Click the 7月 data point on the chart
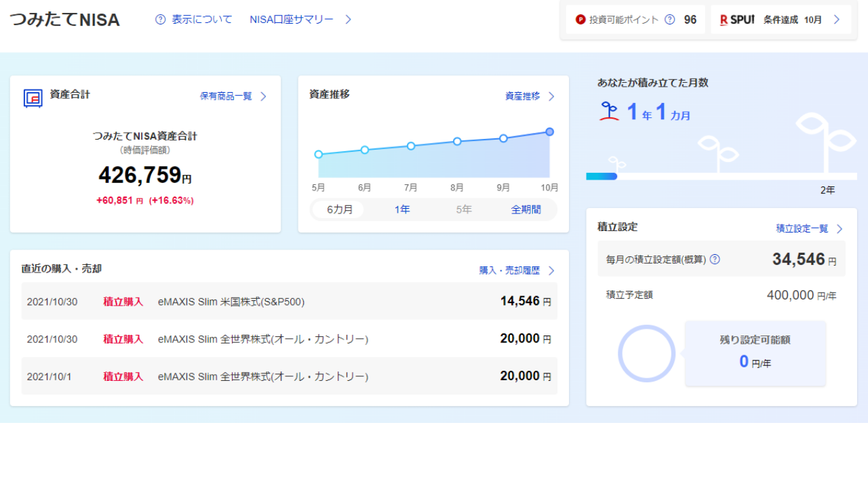Viewport: 868px width, 488px height. (411, 146)
